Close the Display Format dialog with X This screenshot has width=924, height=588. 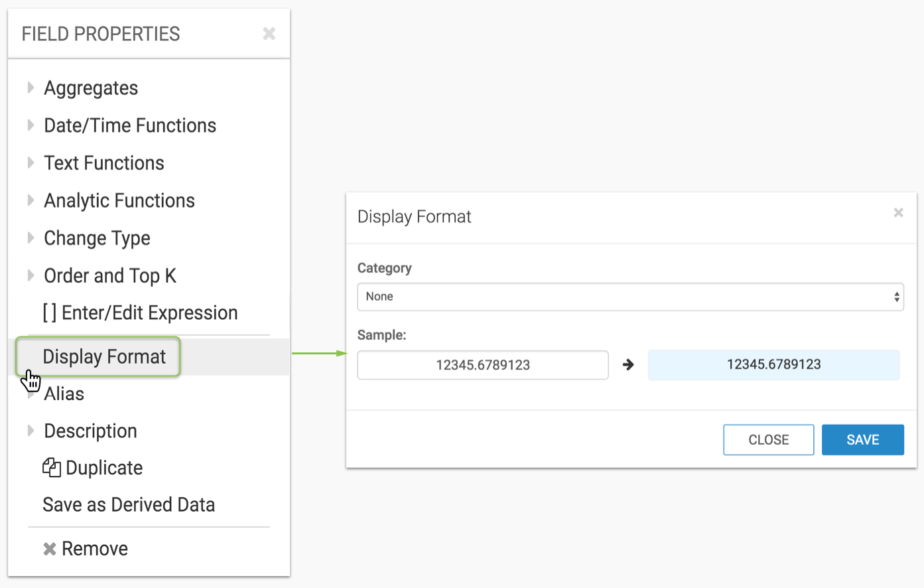(898, 212)
